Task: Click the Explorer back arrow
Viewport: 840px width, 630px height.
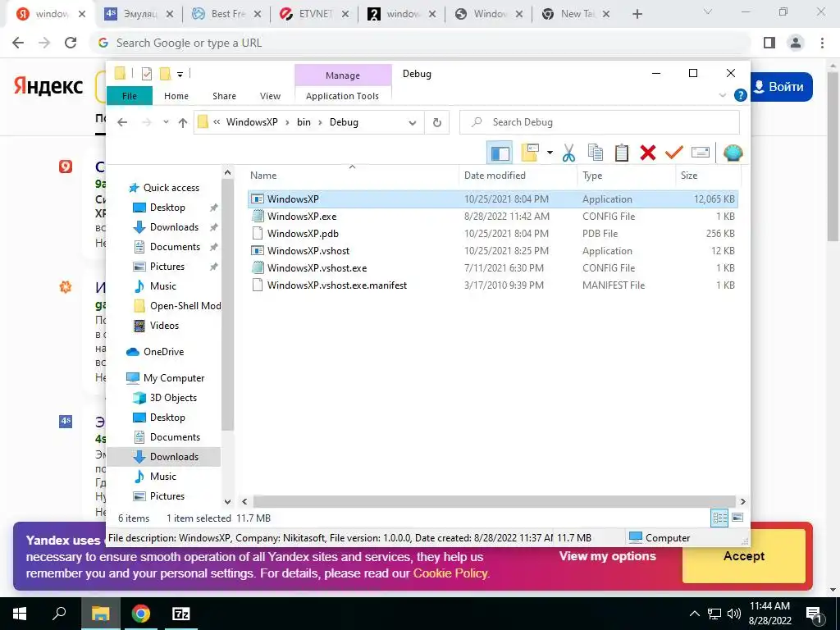Action: pos(122,122)
